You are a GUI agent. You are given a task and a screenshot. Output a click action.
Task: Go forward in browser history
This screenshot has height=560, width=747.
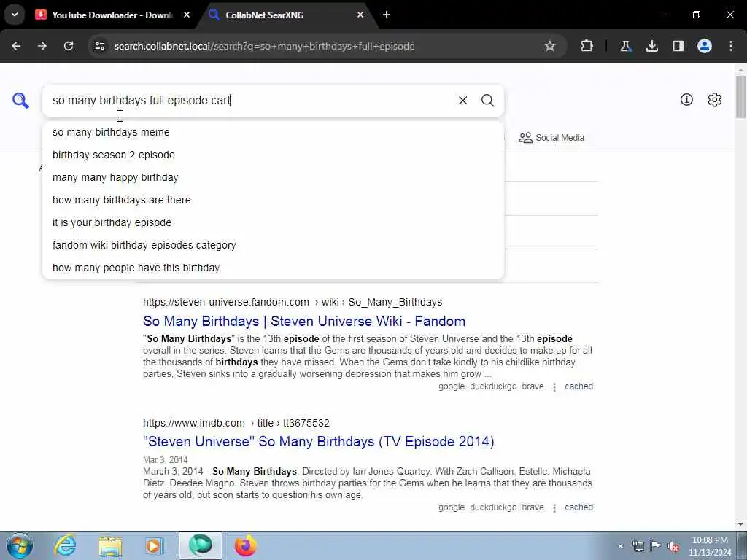42,46
